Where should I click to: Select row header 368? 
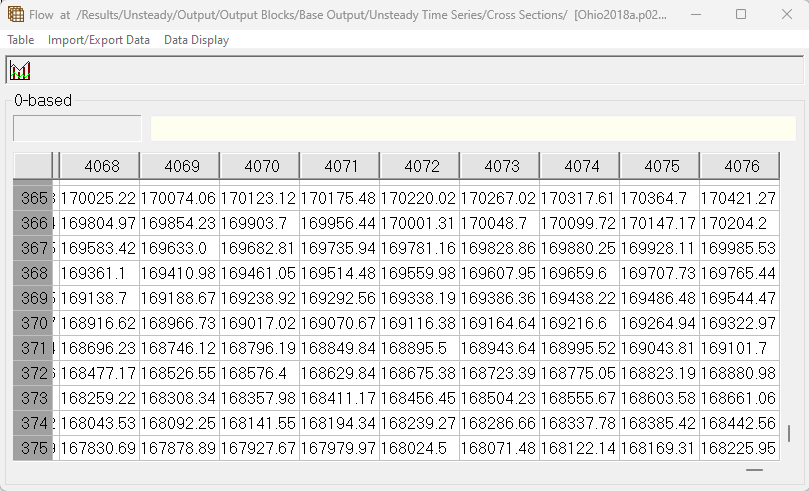33,273
